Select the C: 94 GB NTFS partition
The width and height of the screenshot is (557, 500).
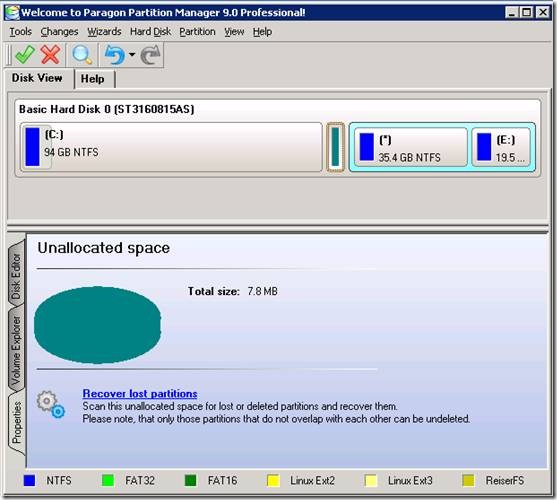click(x=171, y=147)
